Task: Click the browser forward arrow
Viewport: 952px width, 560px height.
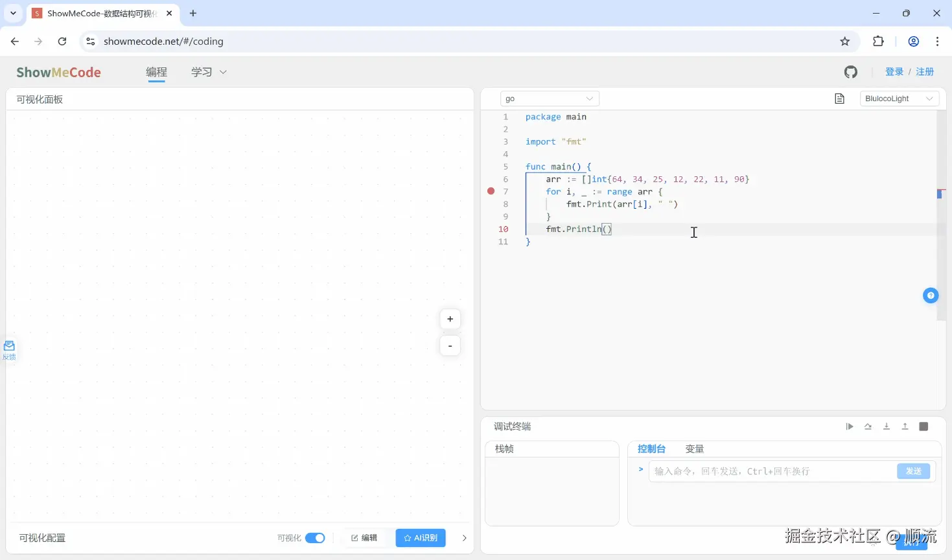Action: click(38, 41)
